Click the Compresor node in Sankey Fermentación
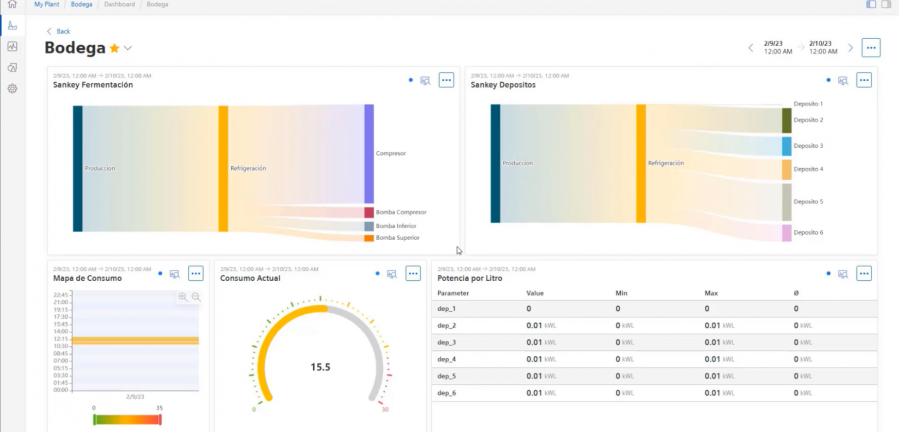This screenshot has height=432, width=900. pos(369,153)
